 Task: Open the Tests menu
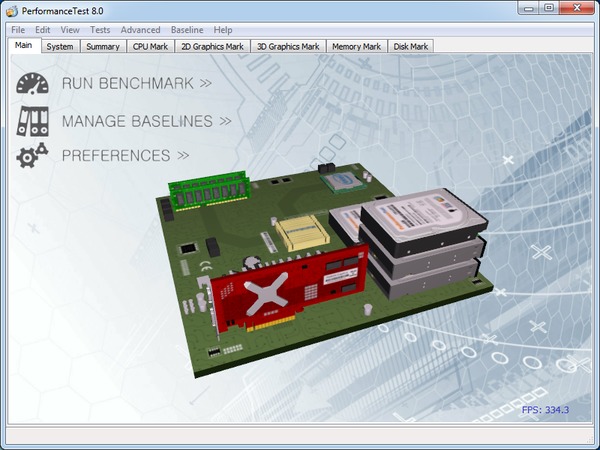click(x=100, y=30)
